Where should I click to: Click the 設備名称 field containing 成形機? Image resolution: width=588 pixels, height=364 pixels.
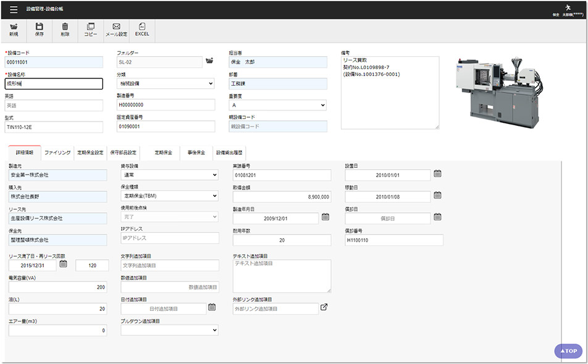click(x=54, y=83)
